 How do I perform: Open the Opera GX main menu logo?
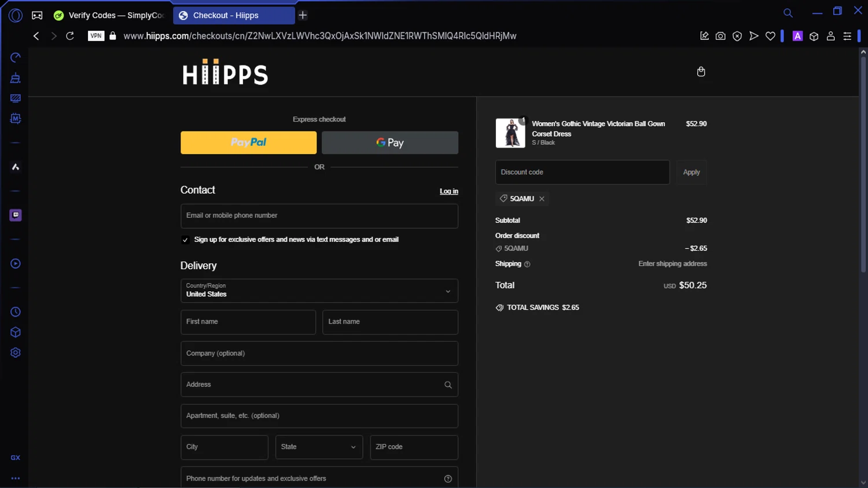tap(16, 16)
